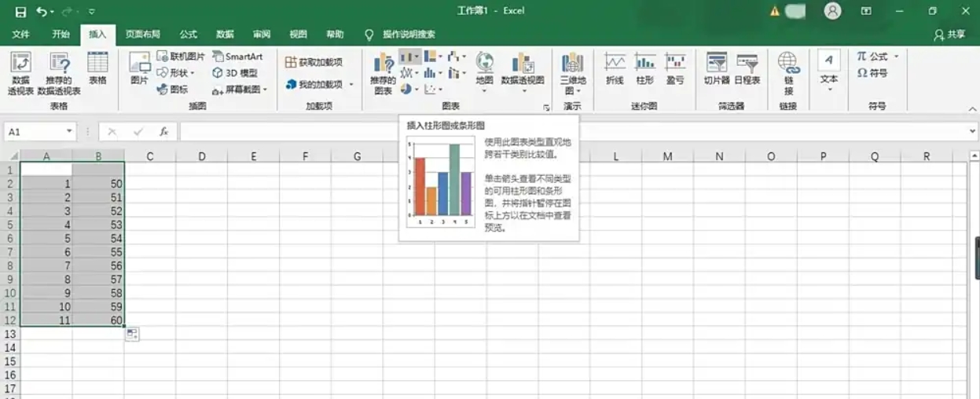Open the File (文件) tab
980x399 pixels.
[x=21, y=35]
